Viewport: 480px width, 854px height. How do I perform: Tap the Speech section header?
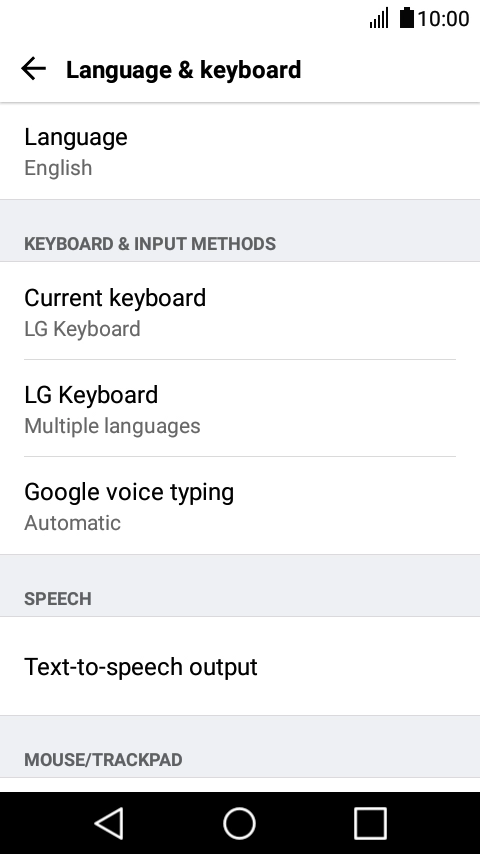58,599
